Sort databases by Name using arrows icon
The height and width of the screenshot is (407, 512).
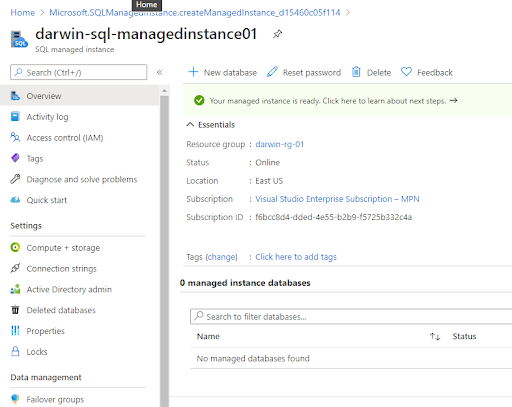pos(435,336)
